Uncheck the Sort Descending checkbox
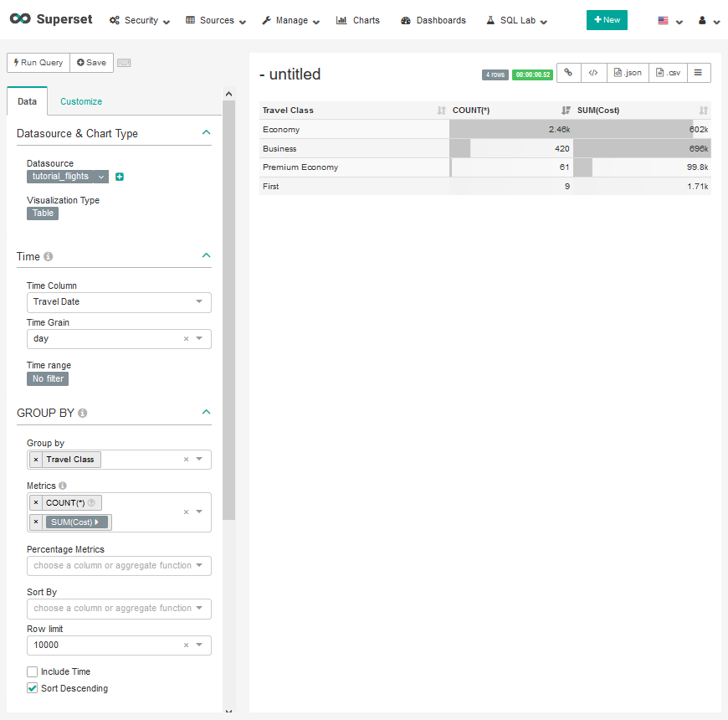This screenshot has height=720, width=728. [33, 688]
